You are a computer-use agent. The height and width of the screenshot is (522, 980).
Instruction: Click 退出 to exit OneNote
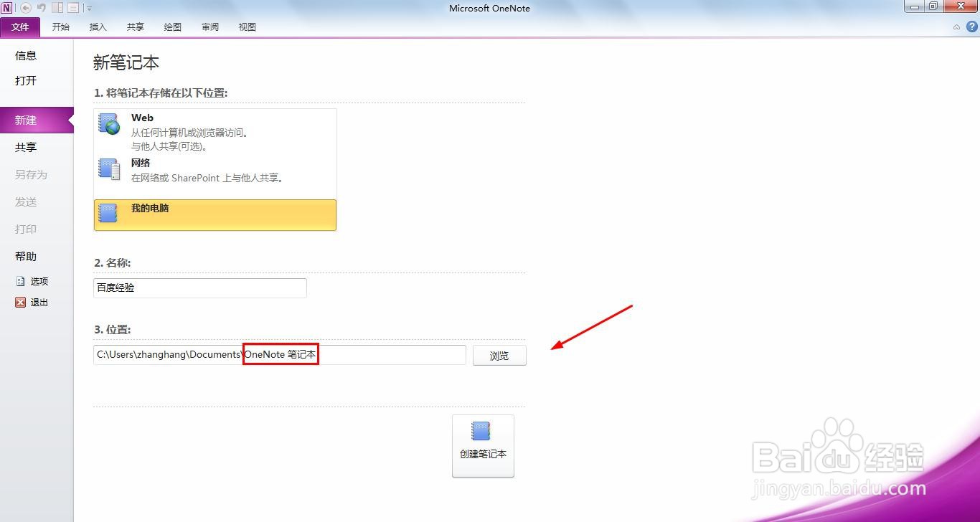coord(39,303)
